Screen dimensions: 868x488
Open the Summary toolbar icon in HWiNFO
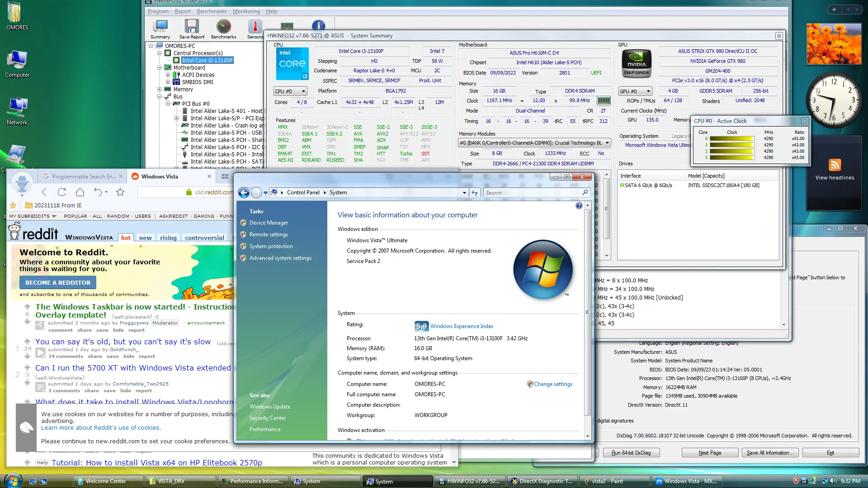[x=160, y=29]
